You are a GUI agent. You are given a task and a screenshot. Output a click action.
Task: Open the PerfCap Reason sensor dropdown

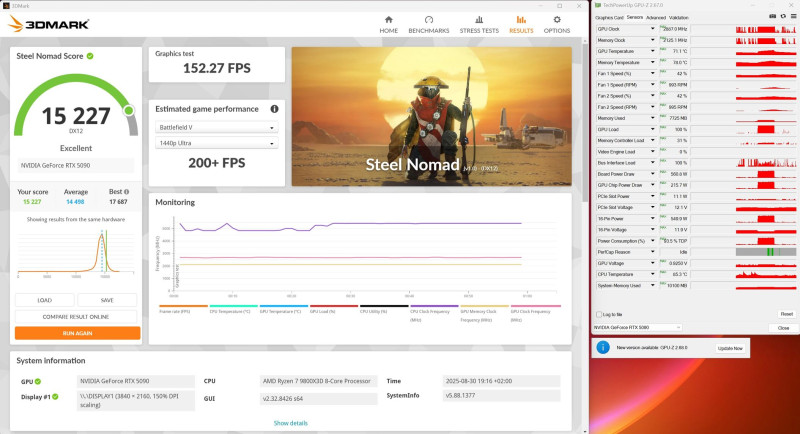652,252
